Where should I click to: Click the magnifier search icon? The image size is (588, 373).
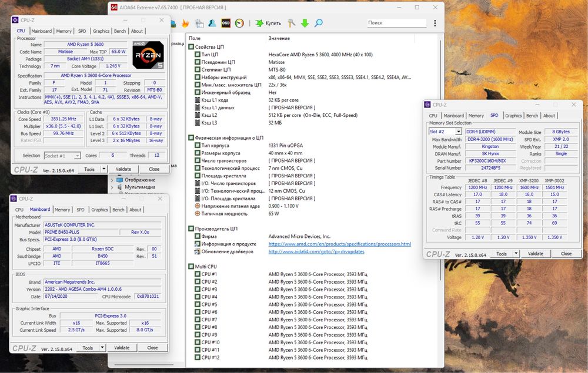319,23
